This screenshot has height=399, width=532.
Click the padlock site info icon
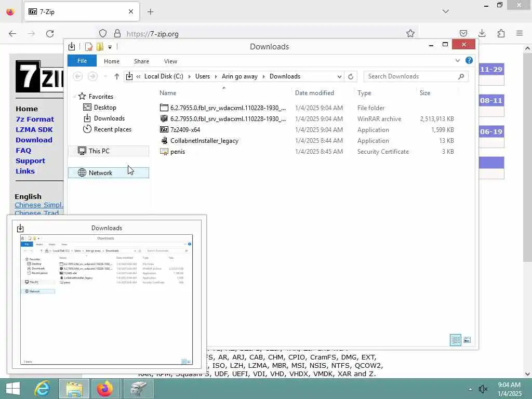pyautogui.click(x=117, y=34)
